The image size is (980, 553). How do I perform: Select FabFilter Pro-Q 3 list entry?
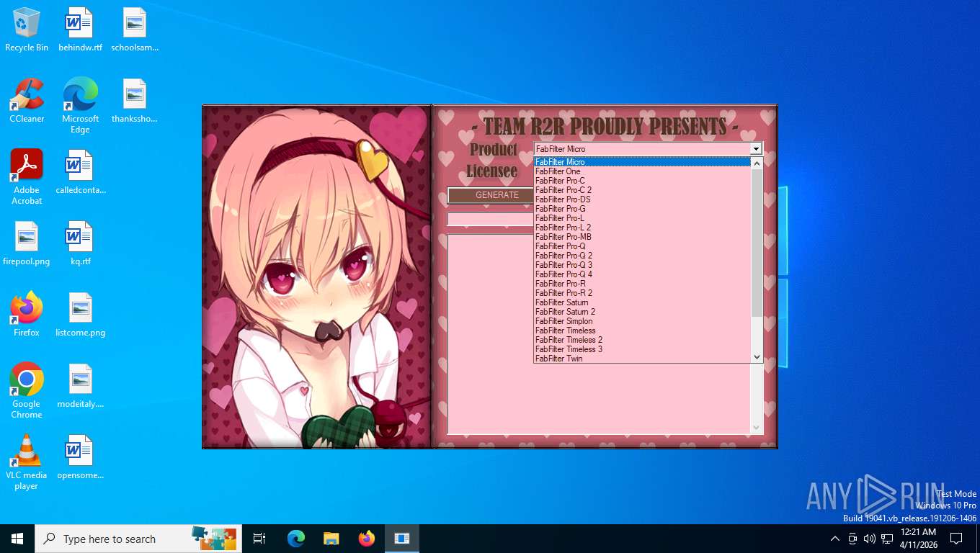[642, 265]
